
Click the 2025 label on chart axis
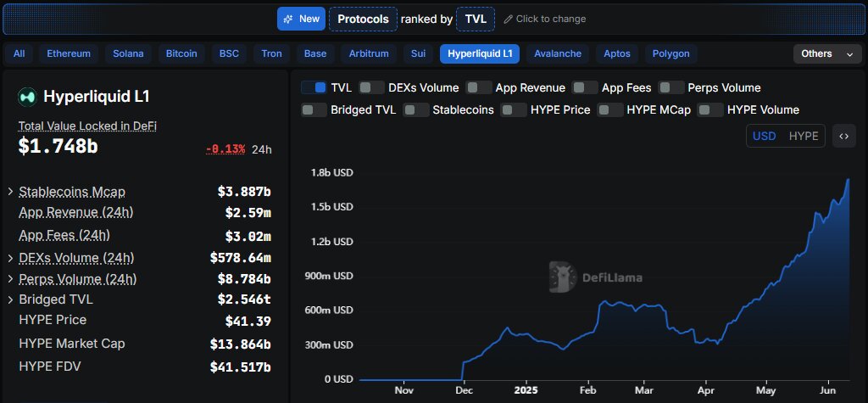click(x=524, y=390)
